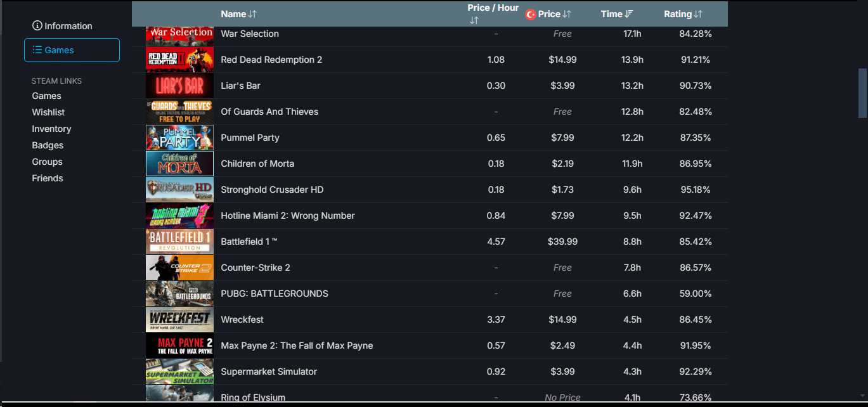Click the sort arrows under Price / Hour
868x407 pixels.
[x=474, y=20]
